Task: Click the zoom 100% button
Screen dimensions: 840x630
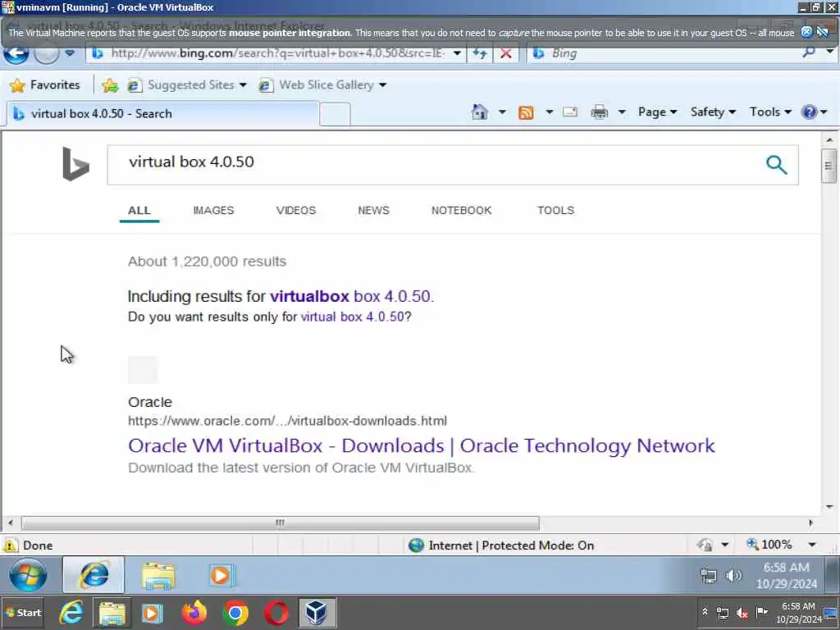Action: tap(769, 545)
